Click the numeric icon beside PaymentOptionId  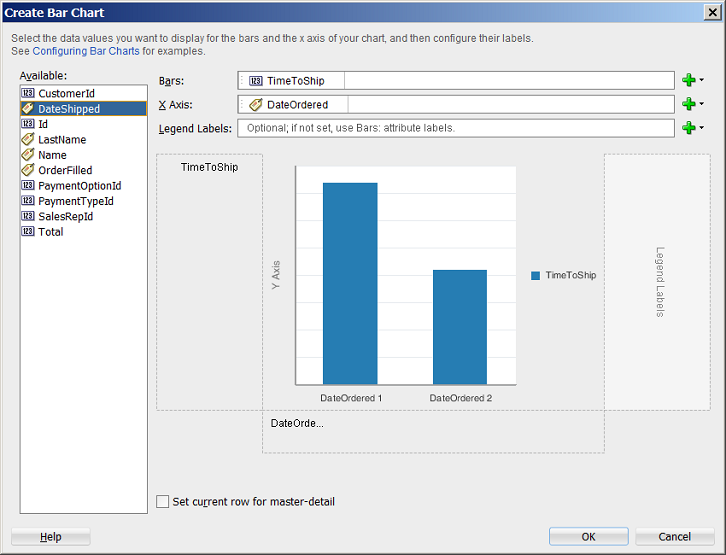[28, 185]
